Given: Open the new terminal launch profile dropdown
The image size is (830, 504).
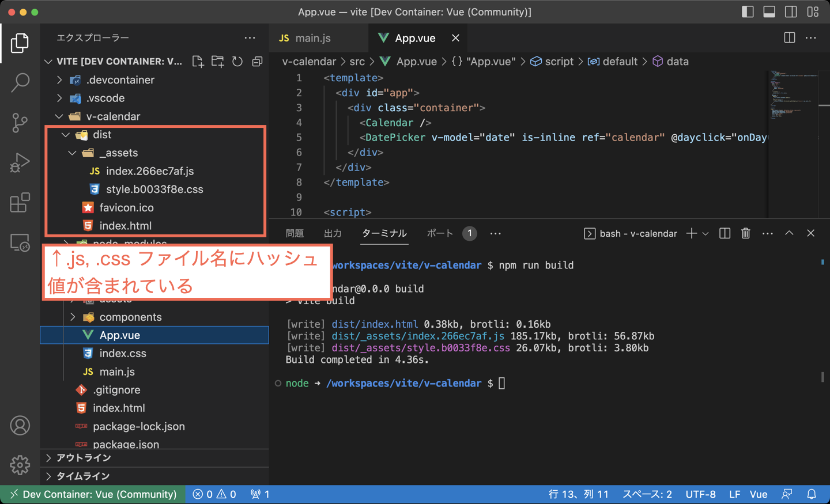Looking at the screenshot, I should point(705,233).
